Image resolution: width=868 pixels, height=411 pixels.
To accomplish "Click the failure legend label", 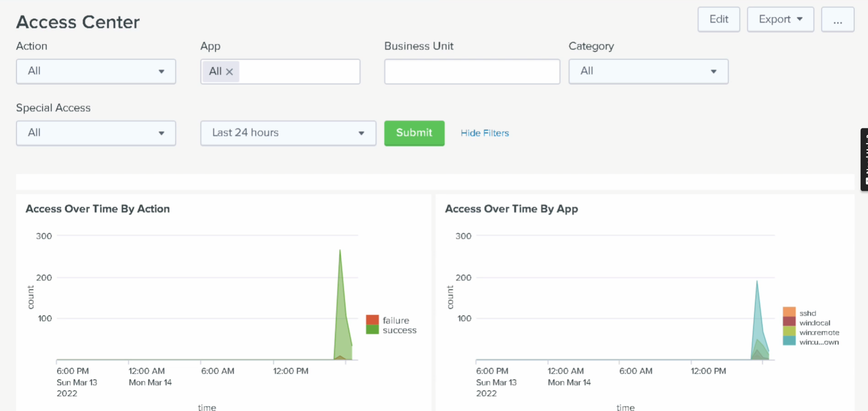I will point(396,320).
